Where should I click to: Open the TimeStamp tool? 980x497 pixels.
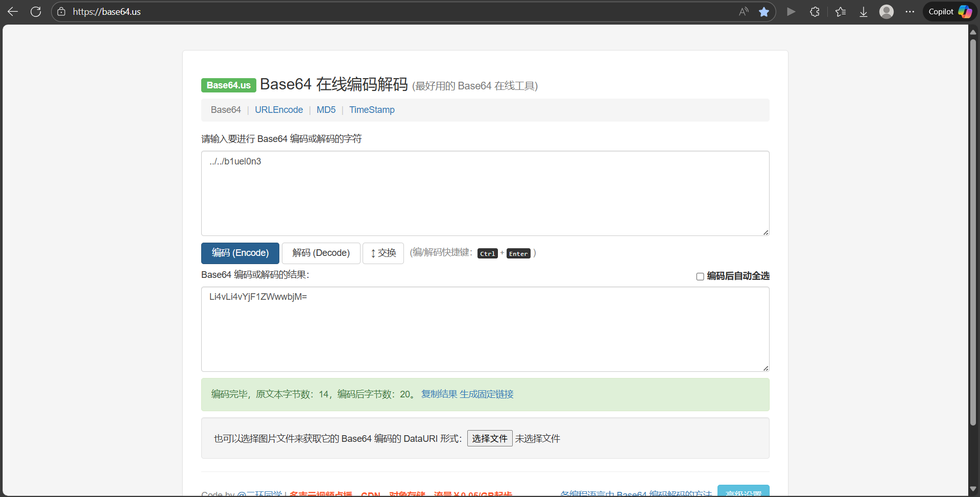372,110
